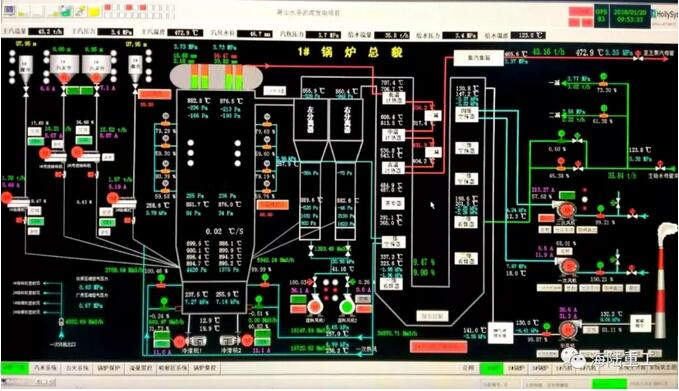Toggle the 73.30% first desuperheater control valve

click(x=603, y=81)
